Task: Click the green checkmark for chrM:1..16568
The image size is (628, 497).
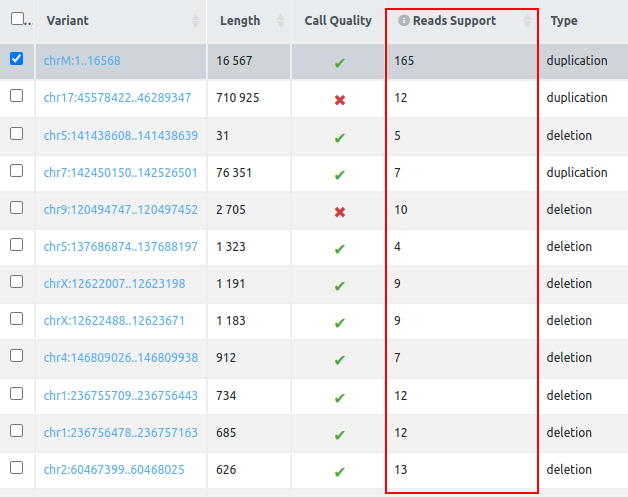Action: click(339, 62)
